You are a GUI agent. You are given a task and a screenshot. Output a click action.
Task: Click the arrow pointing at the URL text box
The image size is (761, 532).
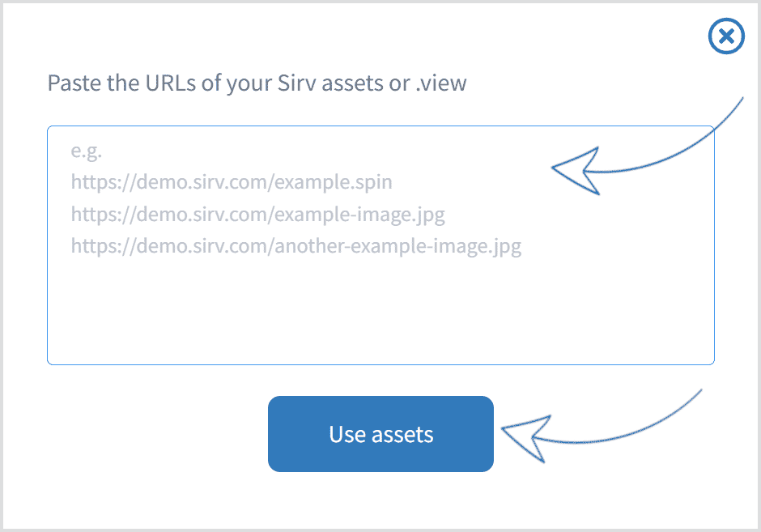point(647,146)
